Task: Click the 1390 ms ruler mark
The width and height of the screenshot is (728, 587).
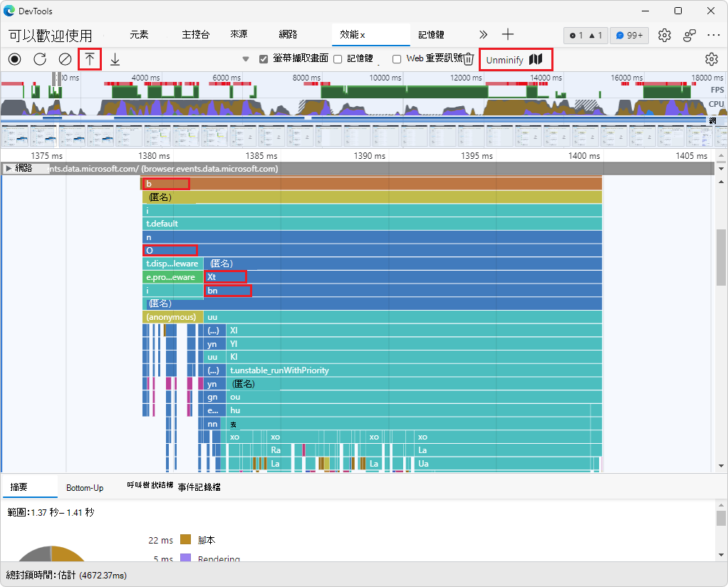Action: 370,156
